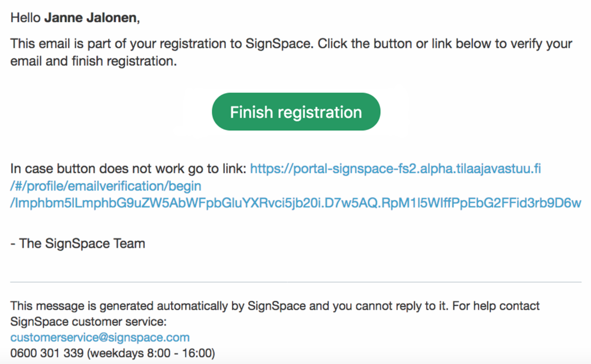The width and height of the screenshot is (591, 364).
Task: Click the "Hello" greeting word
Action: [26, 18]
